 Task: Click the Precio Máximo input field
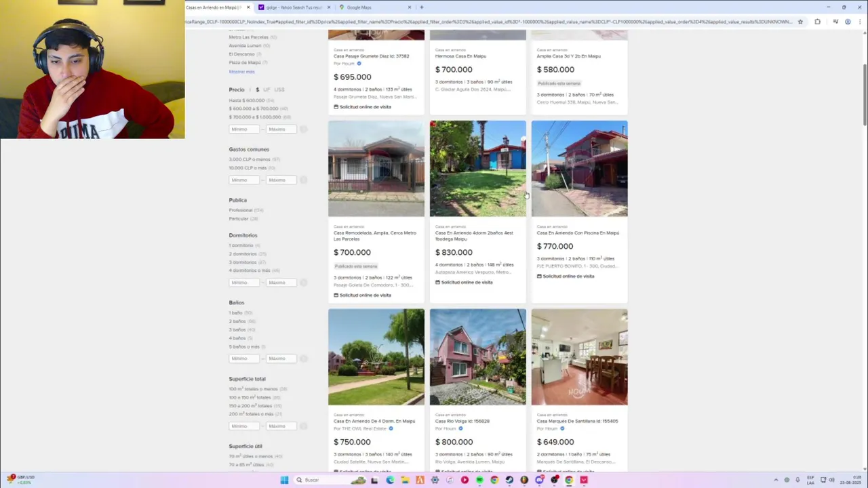[280, 129]
